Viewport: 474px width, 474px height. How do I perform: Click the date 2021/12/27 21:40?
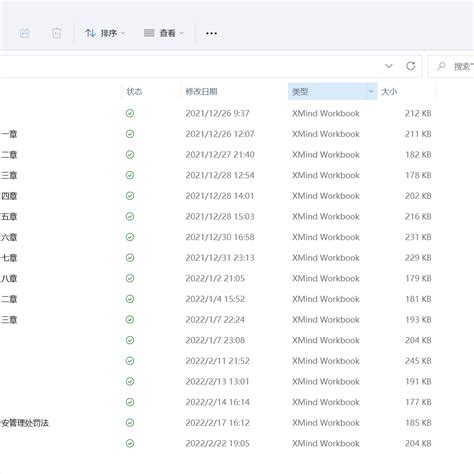click(x=220, y=155)
